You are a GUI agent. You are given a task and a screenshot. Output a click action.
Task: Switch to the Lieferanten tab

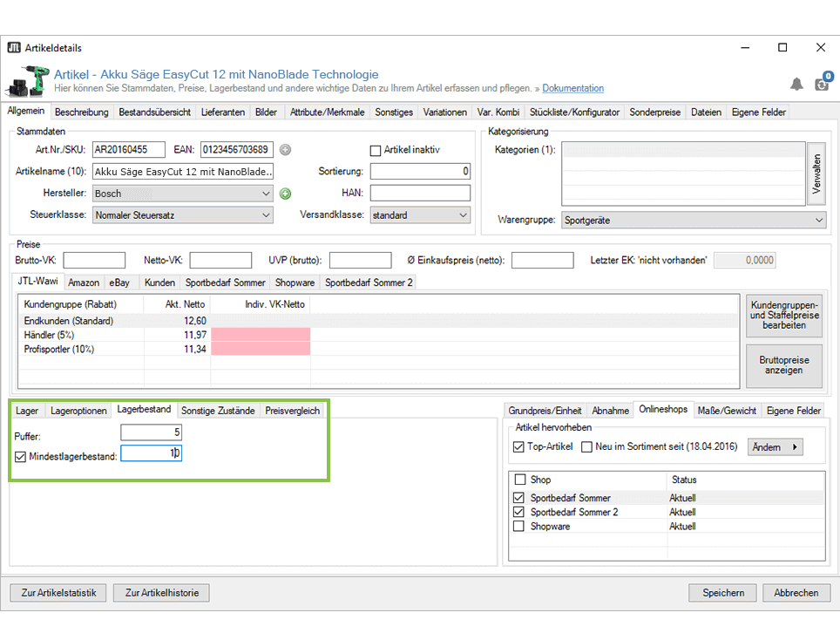pos(223,112)
